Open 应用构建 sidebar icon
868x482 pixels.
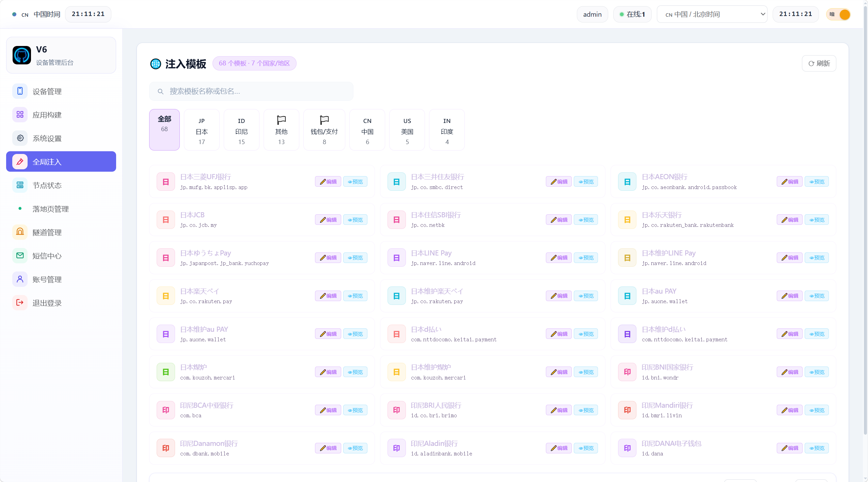(x=20, y=115)
